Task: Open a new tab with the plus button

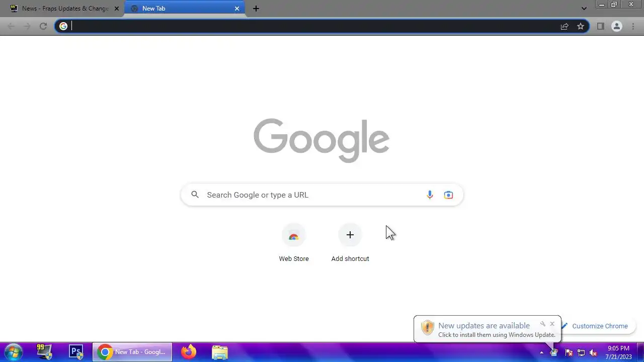Action: click(256, 9)
